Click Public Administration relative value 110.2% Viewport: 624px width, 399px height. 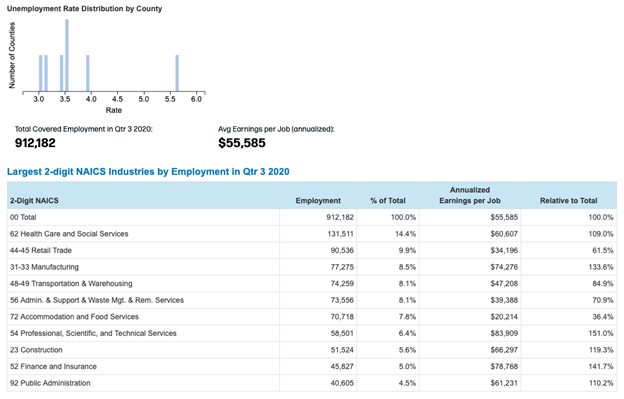[x=601, y=383]
